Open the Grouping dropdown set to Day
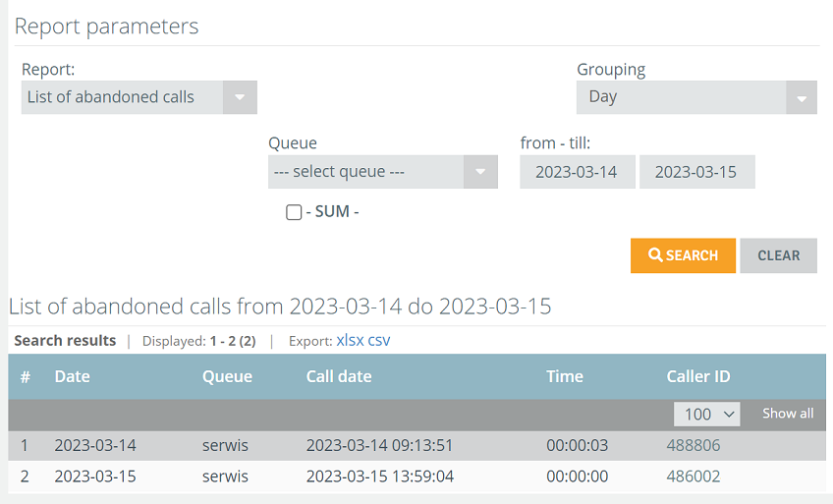Image resolution: width=833 pixels, height=504 pixels. (696, 97)
